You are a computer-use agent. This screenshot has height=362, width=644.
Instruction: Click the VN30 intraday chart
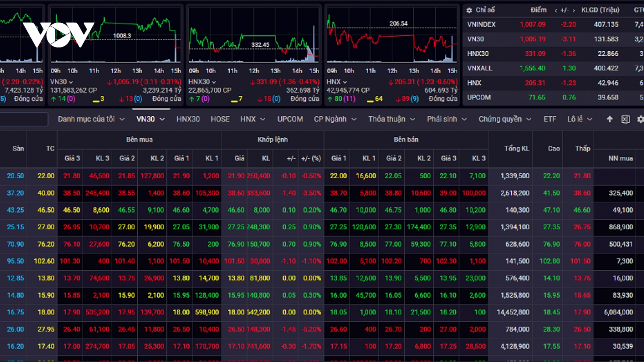116,35
